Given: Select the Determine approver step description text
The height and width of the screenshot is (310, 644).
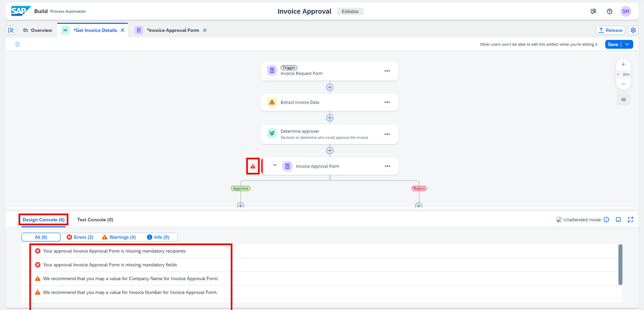Looking at the screenshot, I should pos(324,138).
